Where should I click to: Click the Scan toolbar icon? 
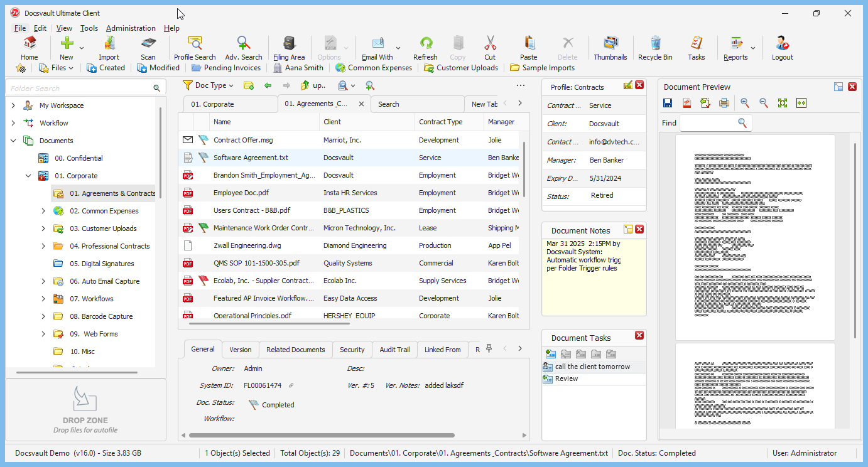click(148, 48)
